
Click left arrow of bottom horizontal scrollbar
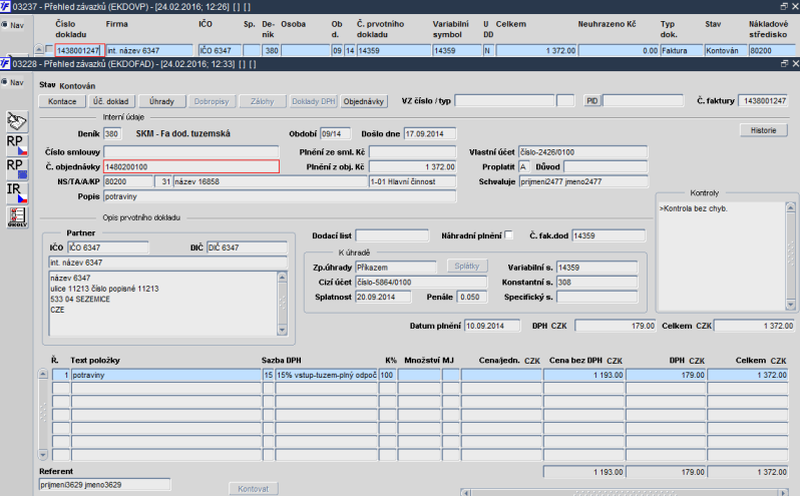coord(465,492)
